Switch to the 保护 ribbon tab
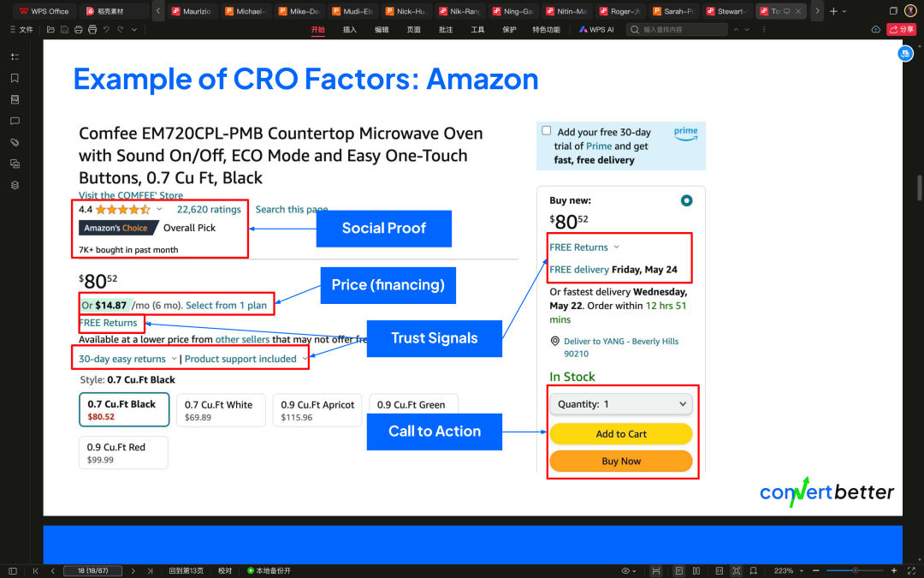Image resolution: width=924 pixels, height=578 pixels. (509, 29)
